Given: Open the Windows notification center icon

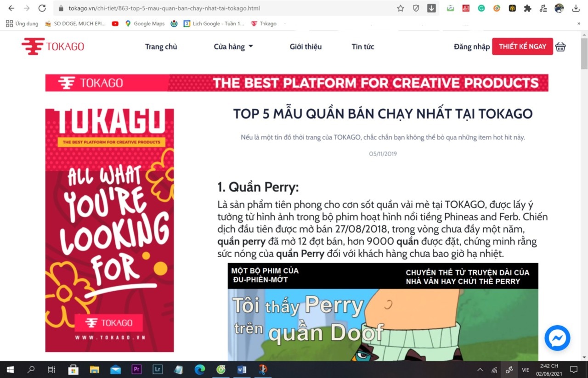Looking at the screenshot, I should [574, 369].
